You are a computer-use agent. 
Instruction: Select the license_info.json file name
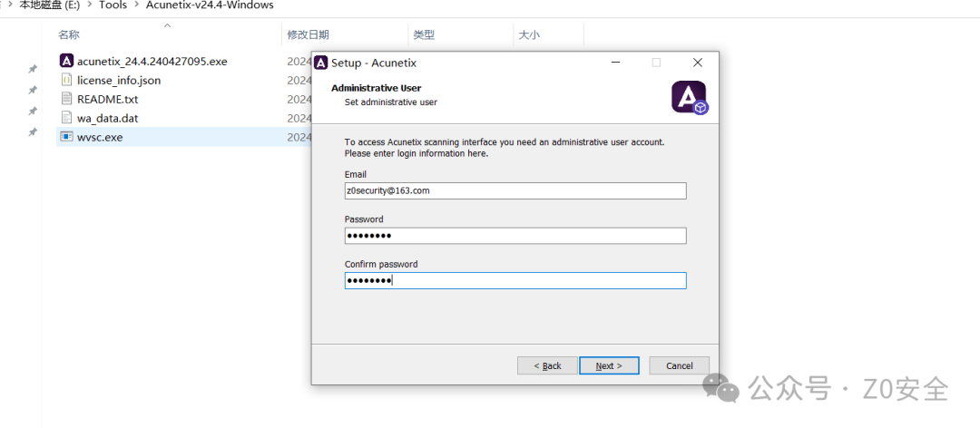click(x=119, y=80)
